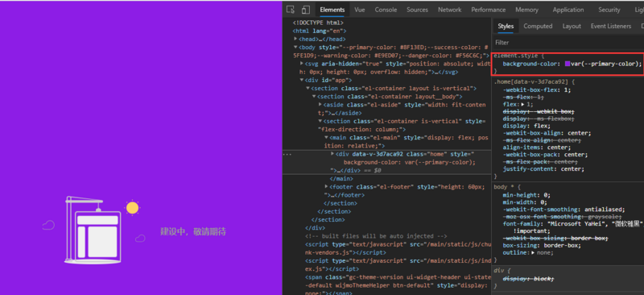The height and width of the screenshot is (295, 644).
Task: Collapse the el-main element node
Action: [327, 137]
